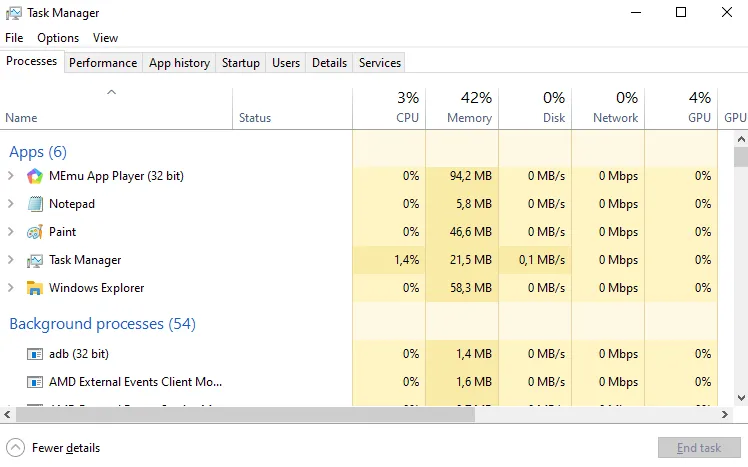Screen dimensions: 748x467
Task: Click the horizontal scrollbar left arrow
Action: (7, 415)
